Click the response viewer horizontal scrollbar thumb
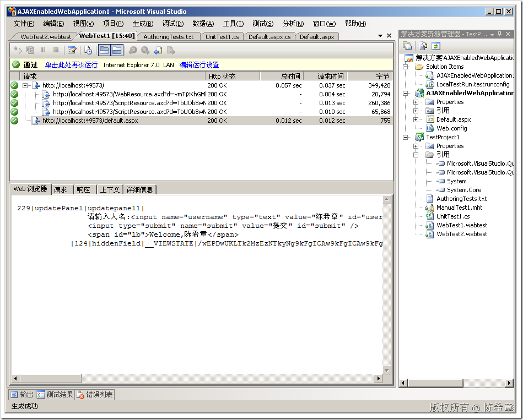Image resolution: width=523 pixels, height=420 pixels. pyautogui.click(x=51, y=378)
